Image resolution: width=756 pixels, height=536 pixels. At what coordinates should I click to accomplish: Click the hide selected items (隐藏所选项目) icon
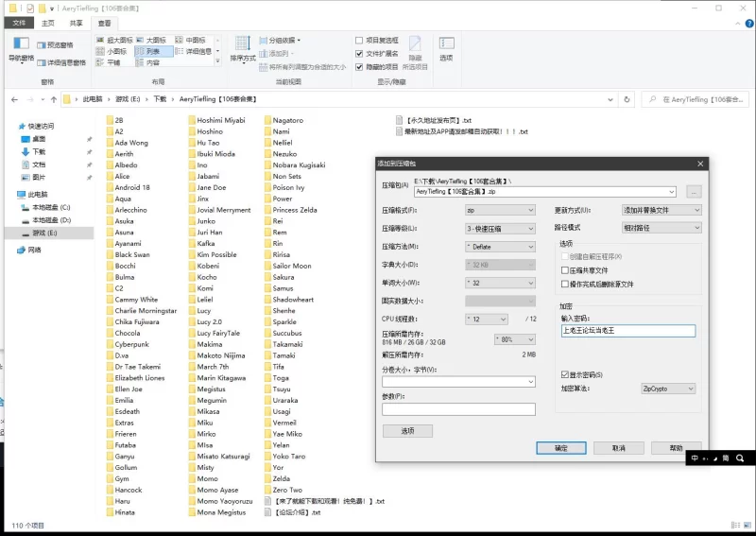415,45
